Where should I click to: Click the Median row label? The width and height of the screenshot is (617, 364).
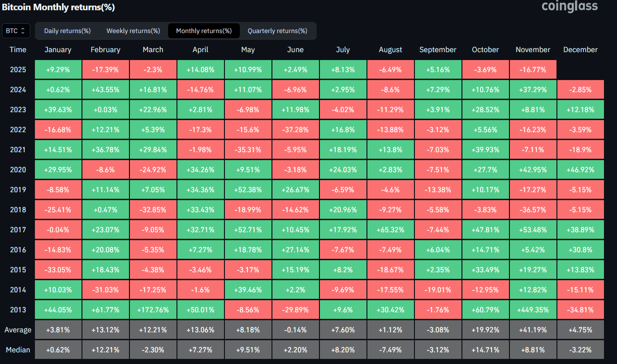point(18,350)
